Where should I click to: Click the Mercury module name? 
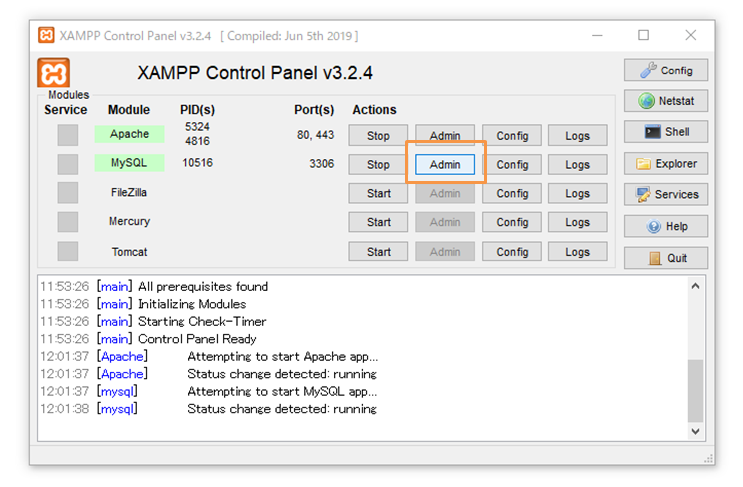129,221
